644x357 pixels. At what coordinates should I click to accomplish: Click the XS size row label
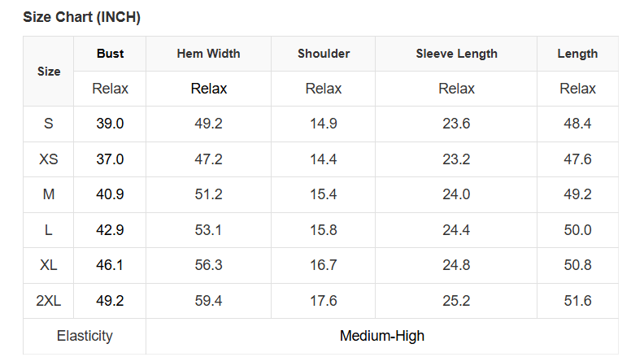coord(49,159)
